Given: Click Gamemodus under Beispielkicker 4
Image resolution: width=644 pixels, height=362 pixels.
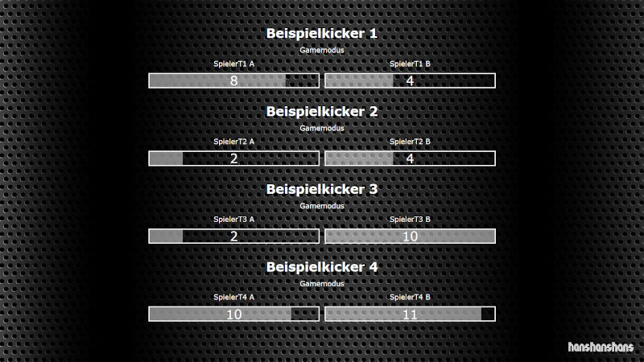Looking at the screenshot, I should [321, 284].
